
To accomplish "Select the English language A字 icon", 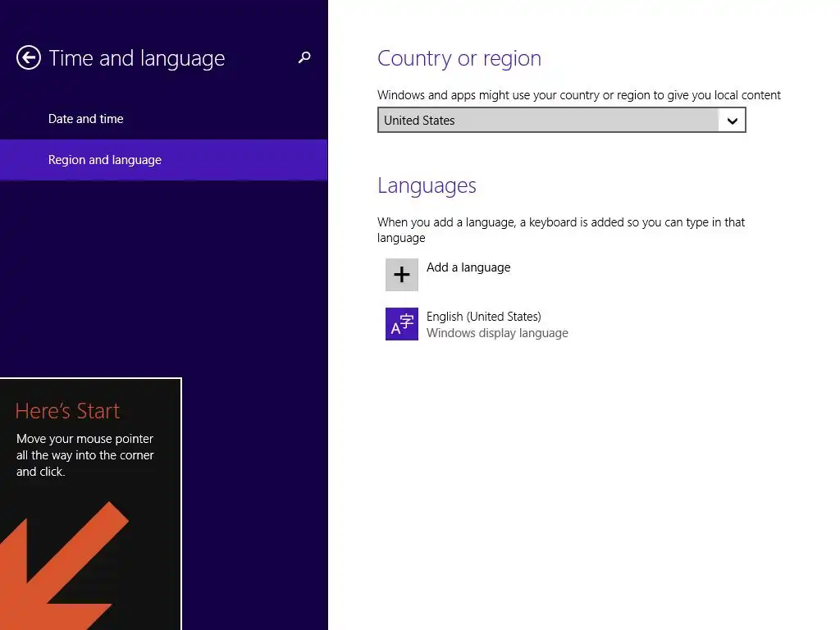I will pos(402,324).
